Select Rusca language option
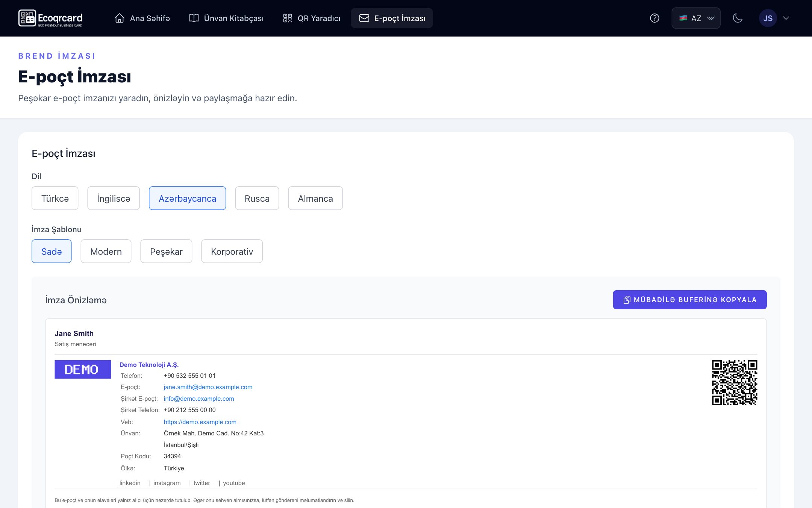Screen dimensions: 812x508 257,198
